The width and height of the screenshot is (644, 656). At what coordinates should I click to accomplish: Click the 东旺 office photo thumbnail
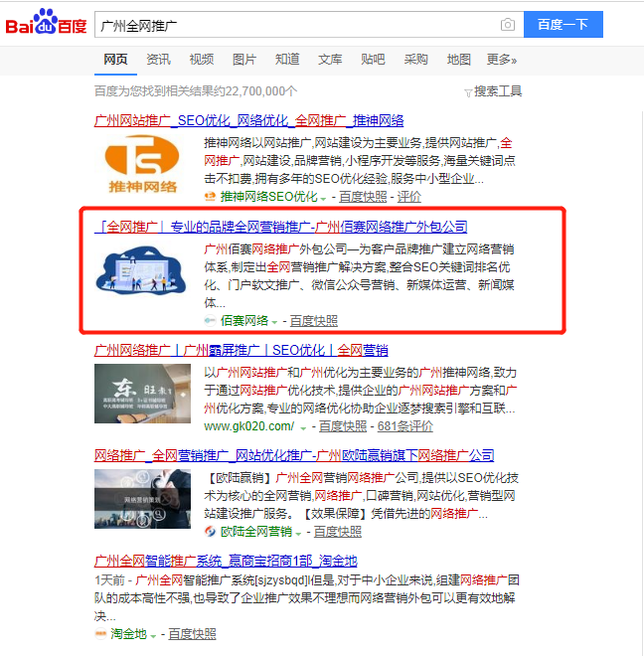click(142, 394)
